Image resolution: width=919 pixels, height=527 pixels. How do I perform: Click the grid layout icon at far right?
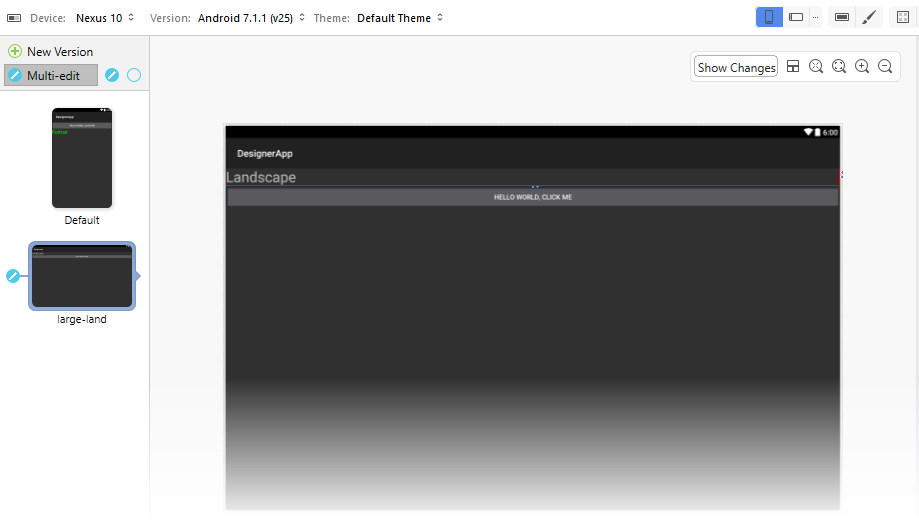click(x=903, y=17)
